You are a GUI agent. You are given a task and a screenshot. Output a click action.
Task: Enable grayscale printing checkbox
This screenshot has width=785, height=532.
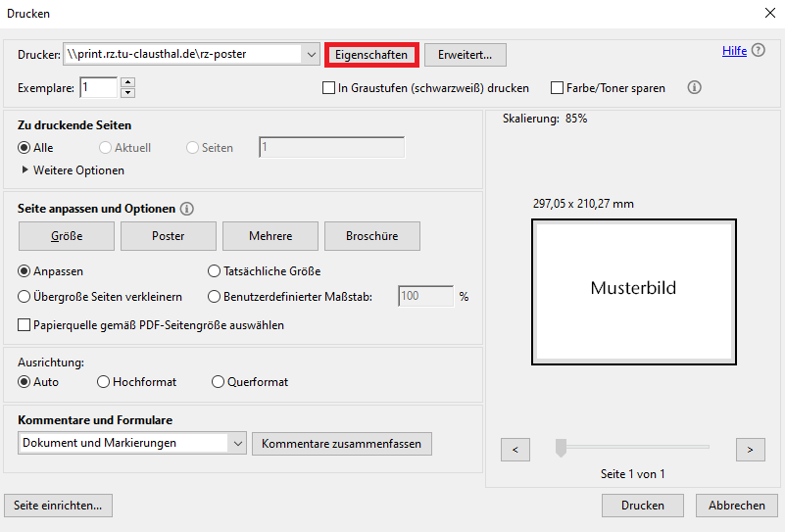[329, 88]
